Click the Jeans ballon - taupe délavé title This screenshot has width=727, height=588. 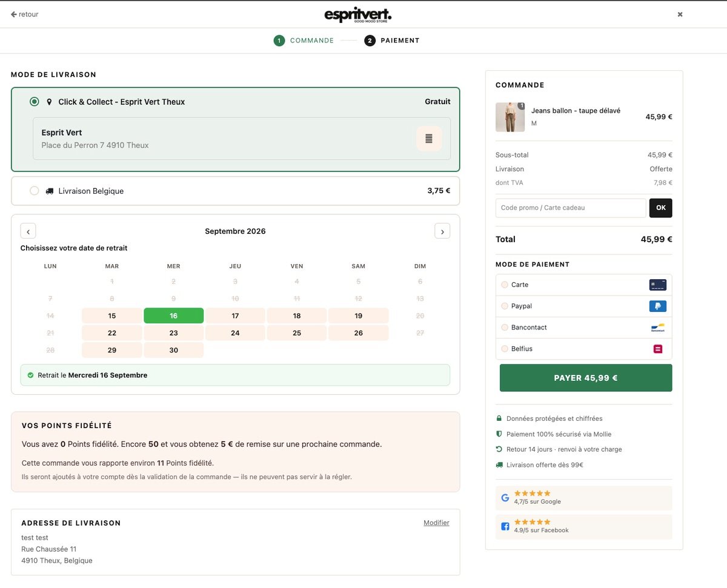coord(576,111)
